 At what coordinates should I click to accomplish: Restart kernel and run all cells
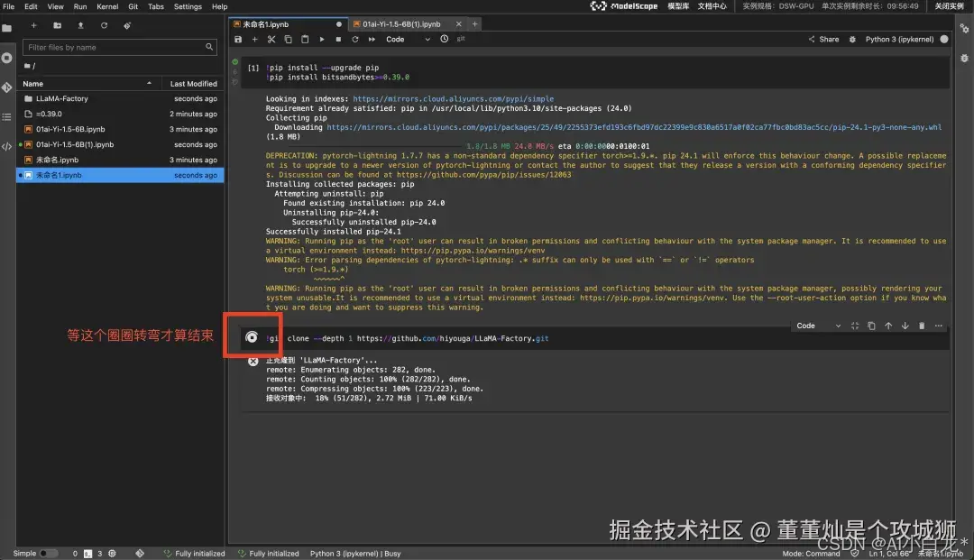coord(372,39)
